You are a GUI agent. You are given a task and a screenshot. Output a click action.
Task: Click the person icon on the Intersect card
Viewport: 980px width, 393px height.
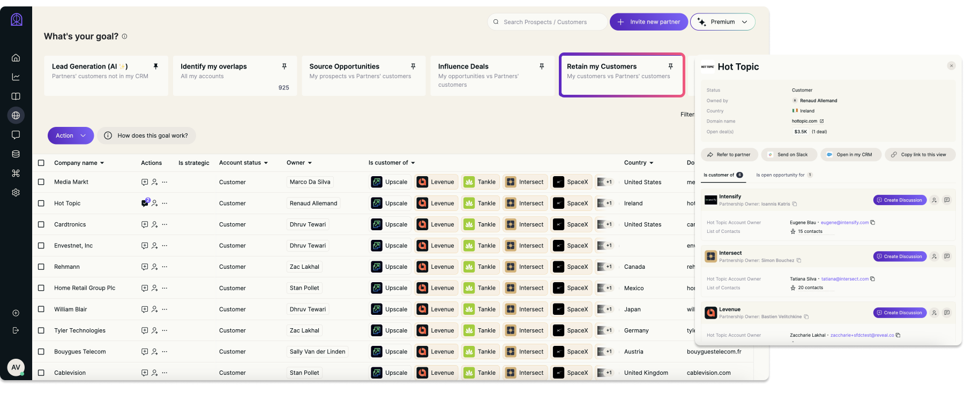coord(934,256)
